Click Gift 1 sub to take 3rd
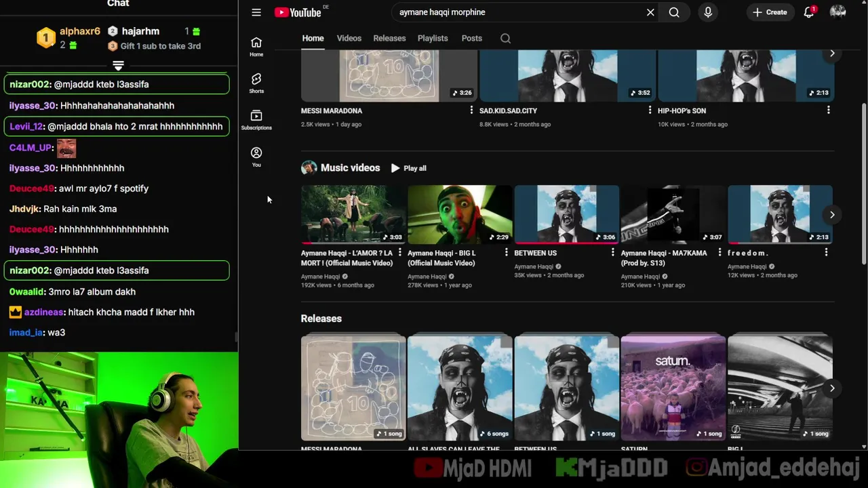 click(160, 46)
